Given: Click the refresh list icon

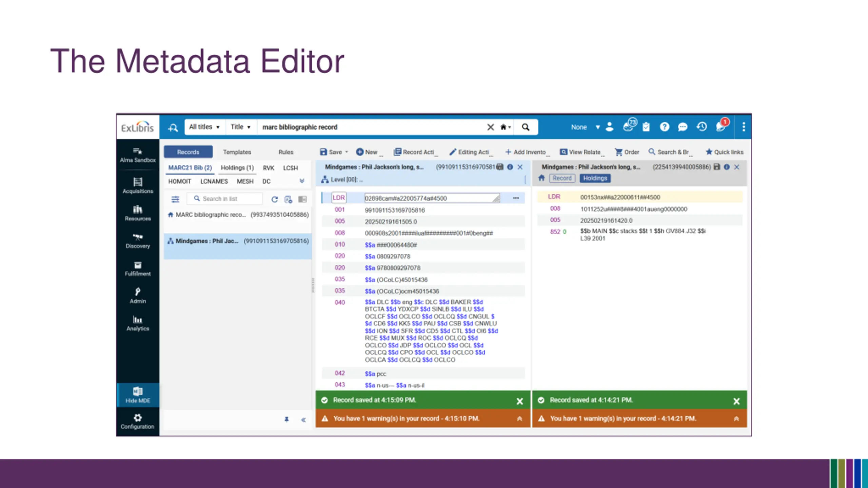Looking at the screenshot, I should tap(274, 199).
